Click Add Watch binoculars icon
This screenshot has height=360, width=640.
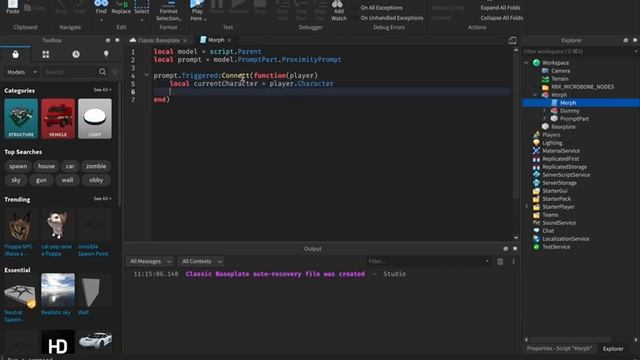(x=338, y=11)
